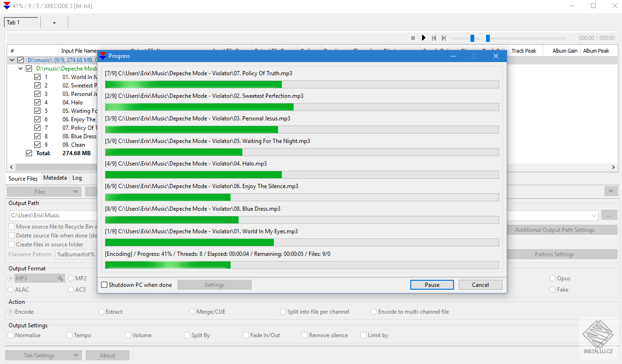
Task: Add a new tab with plus button
Action: [x=54, y=23]
